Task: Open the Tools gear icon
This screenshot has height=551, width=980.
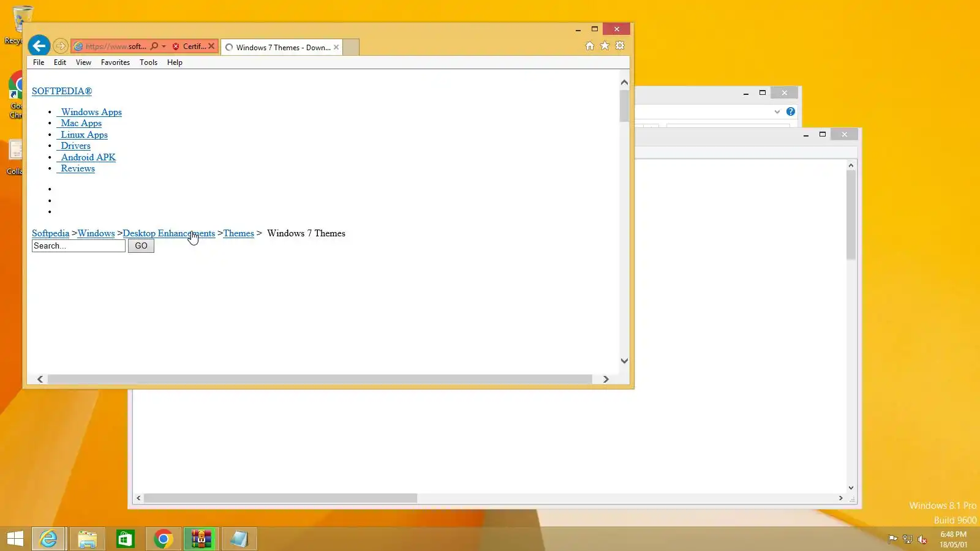Action: (620, 46)
